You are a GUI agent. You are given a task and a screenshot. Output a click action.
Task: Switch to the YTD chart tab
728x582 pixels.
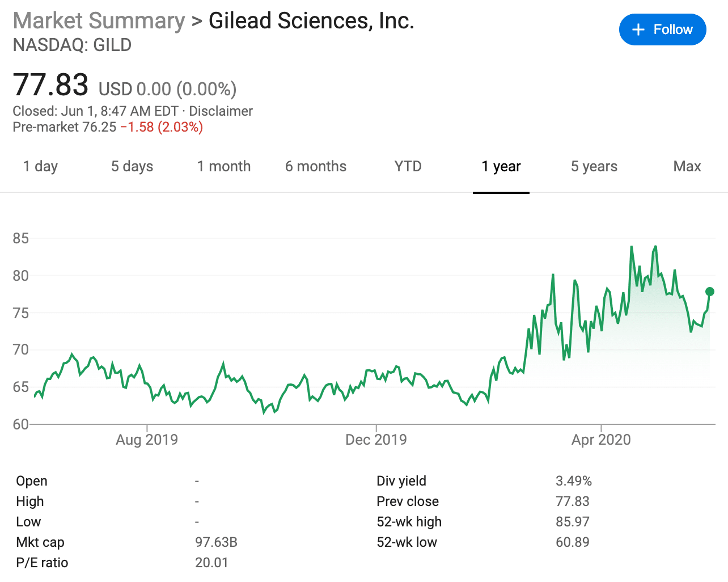[407, 166]
